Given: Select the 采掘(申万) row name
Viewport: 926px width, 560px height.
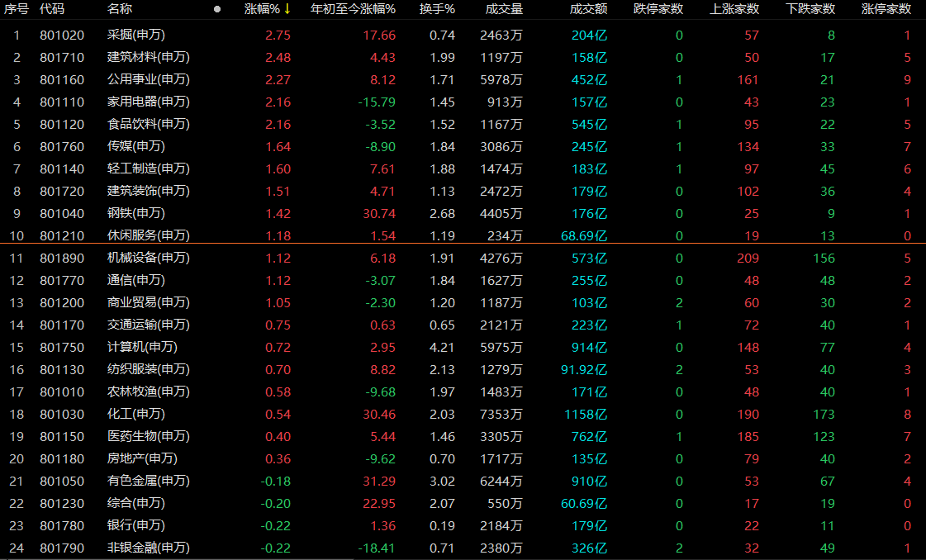Looking at the screenshot, I should tap(136, 35).
